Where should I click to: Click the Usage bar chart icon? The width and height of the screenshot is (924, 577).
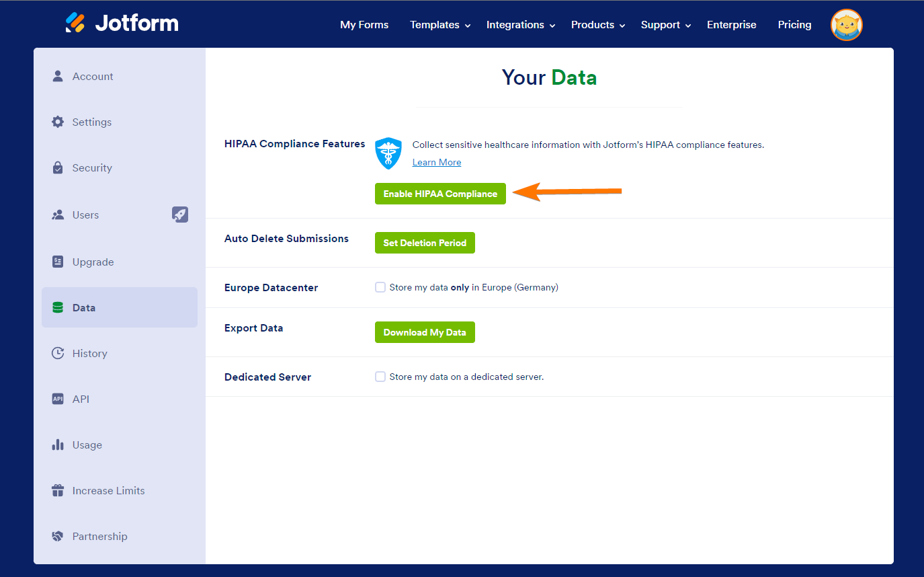point(58,445)
